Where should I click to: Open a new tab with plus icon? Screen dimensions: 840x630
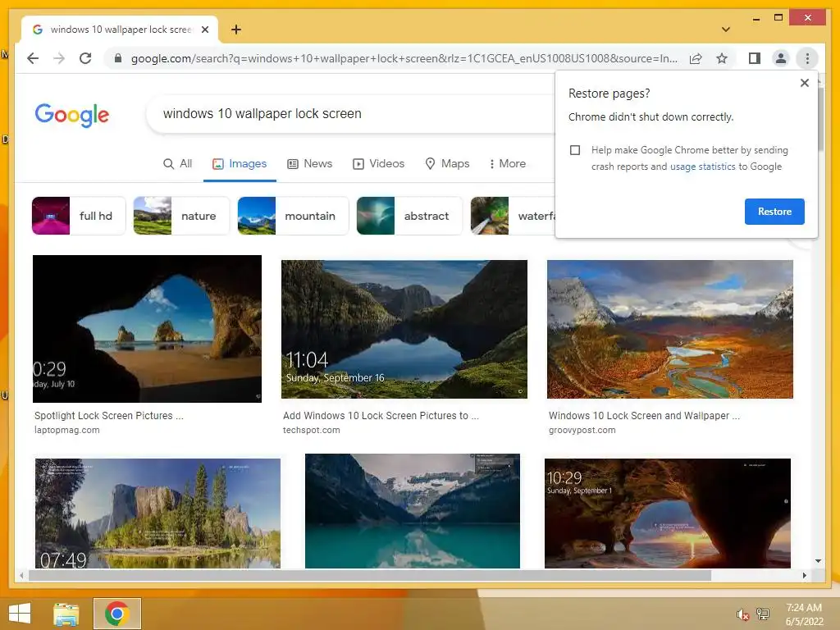pyautogui.click(x=235, y=30)
